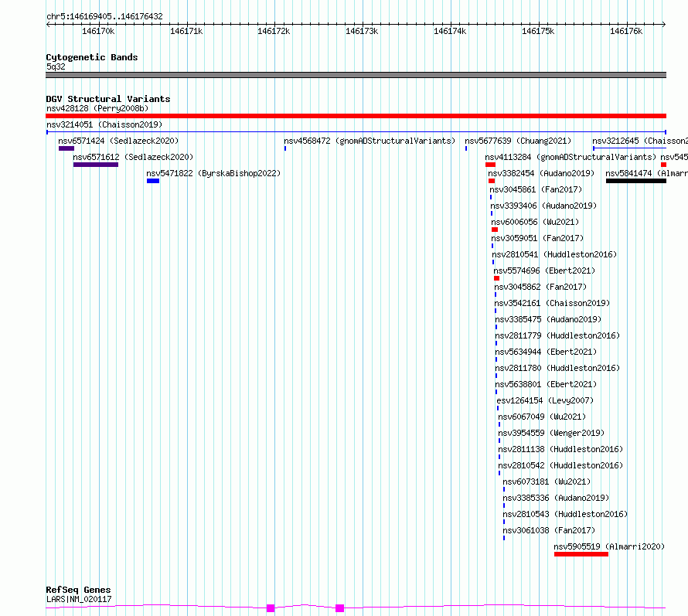Select the red nsv428128 variant bar
Screen dimensions: 688x616
356,116
